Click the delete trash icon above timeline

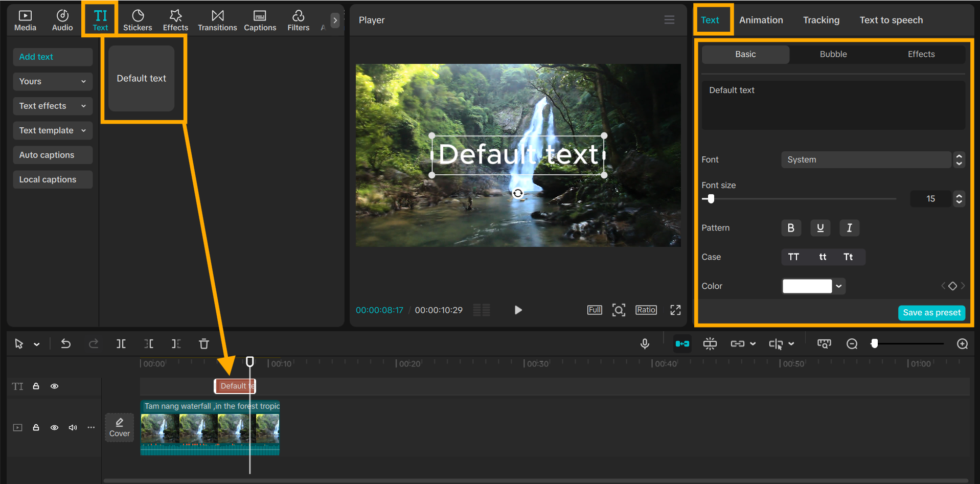coord(204,344)
